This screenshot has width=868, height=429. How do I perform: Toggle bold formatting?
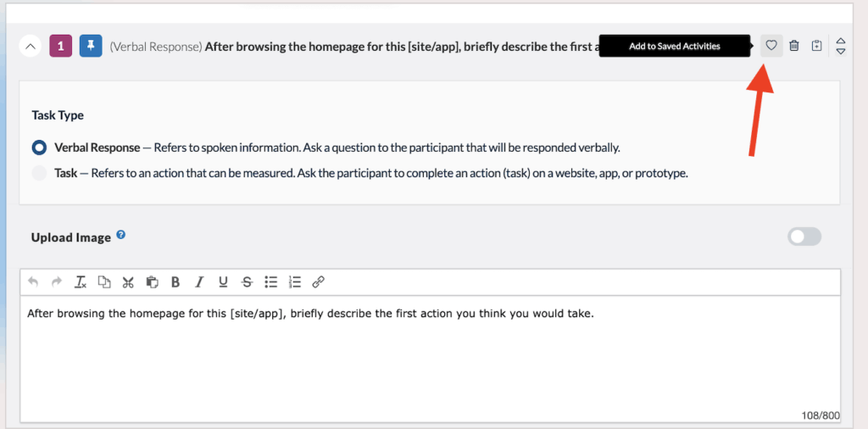[175, 282]
